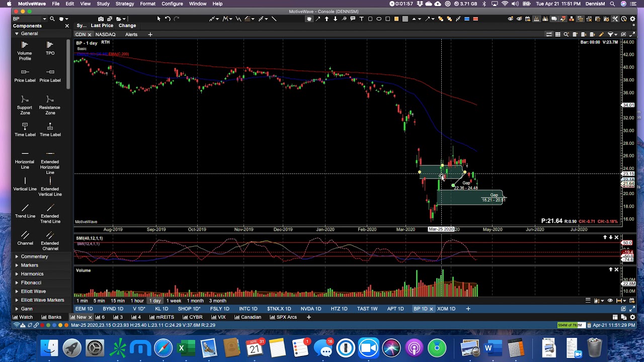Screen dimensions: 644x362
Task: Expand the Harmonics section
Action: tap(17, 274)
